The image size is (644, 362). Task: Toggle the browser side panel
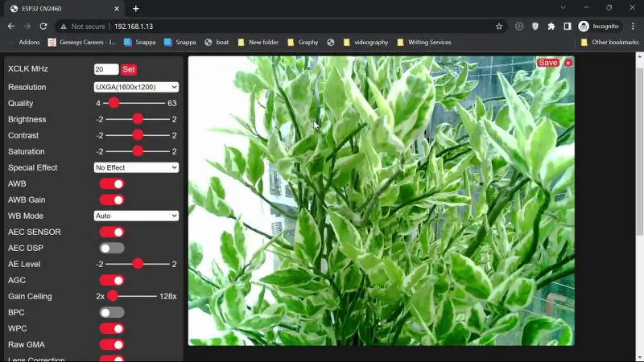tap(568, 27)
